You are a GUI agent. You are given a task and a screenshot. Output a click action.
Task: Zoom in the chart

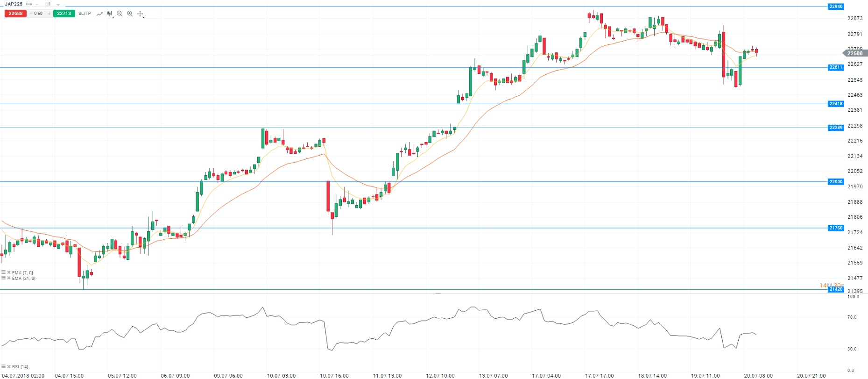click(x=130, y=14)
